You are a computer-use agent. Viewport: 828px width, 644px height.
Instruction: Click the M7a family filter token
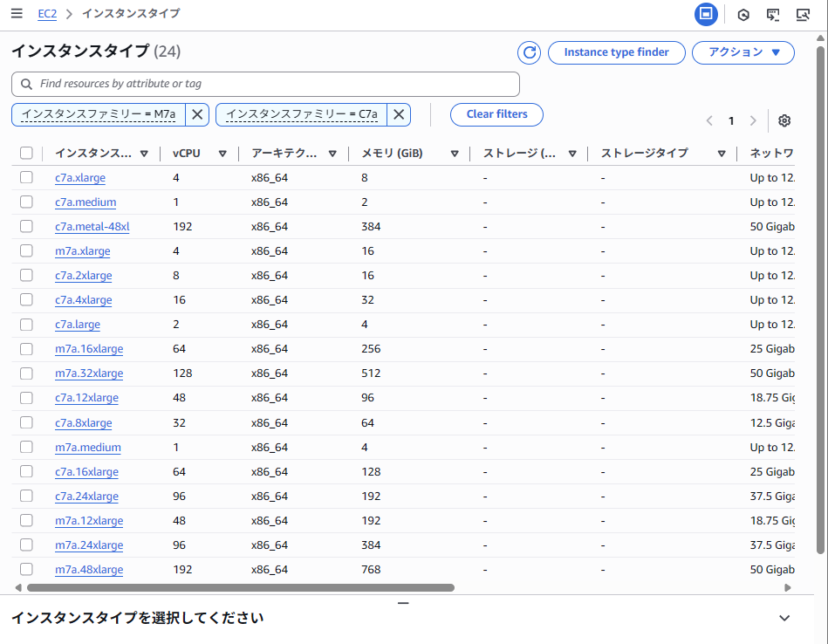(x=99, y=114)
